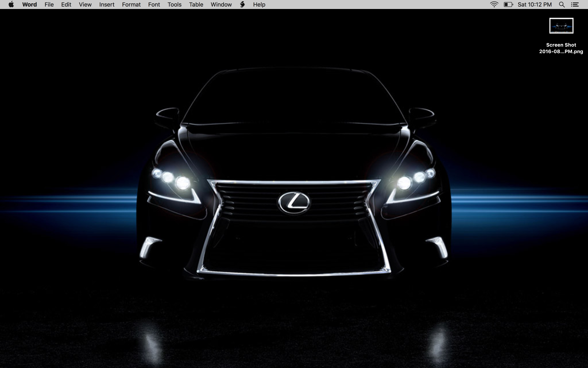588x368 pixels.
Task: Open the Table menu
Action: click(x=196, y=4)
